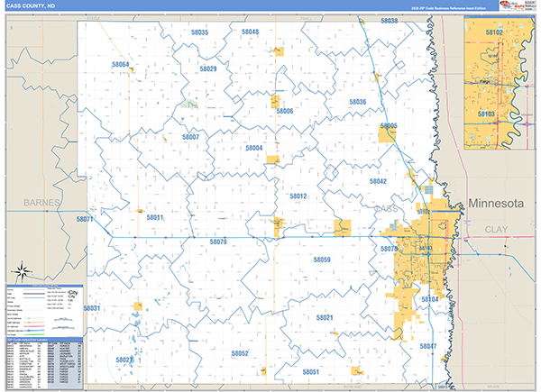
Task: Click the yellow town square near 58059
Action: 343,228
